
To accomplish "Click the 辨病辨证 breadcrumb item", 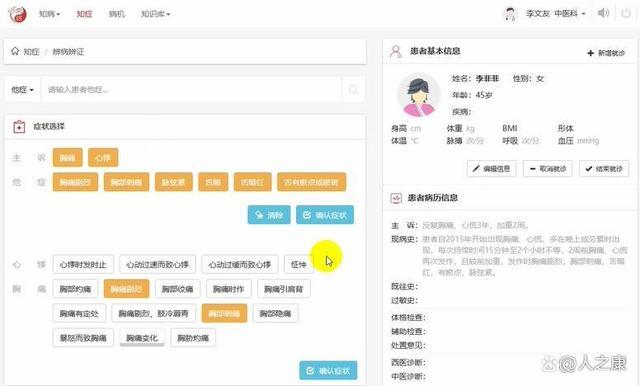I will 68,51.
